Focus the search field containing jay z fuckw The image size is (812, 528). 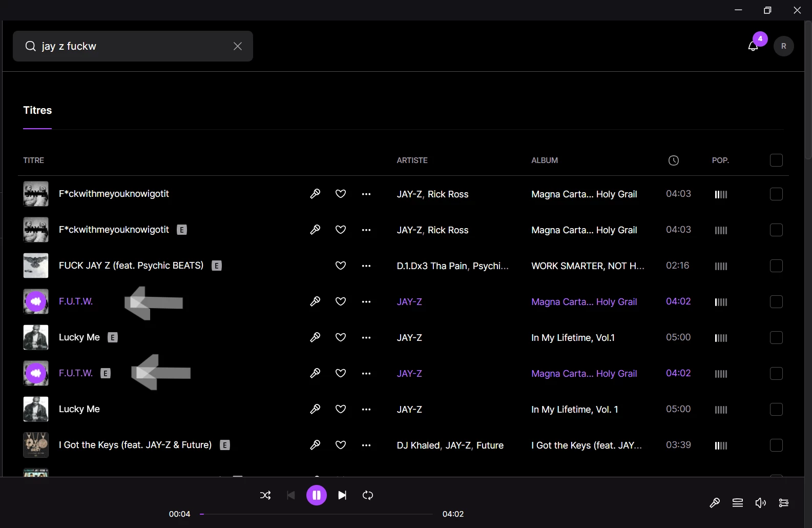[x=133, y=46]
